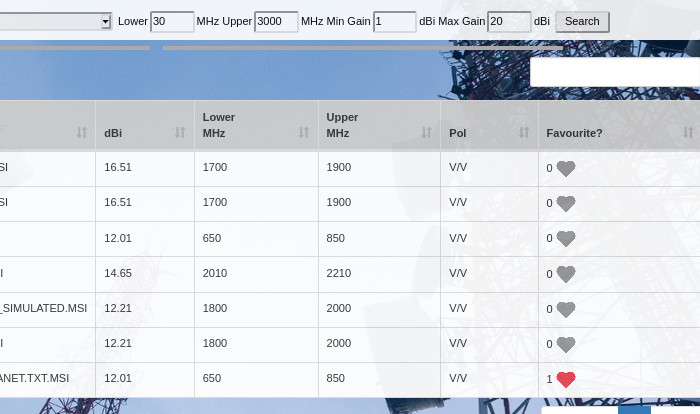Focus the Max Gain input showing 20
Screen dimensions: 700x414
[x=509, y=21]
